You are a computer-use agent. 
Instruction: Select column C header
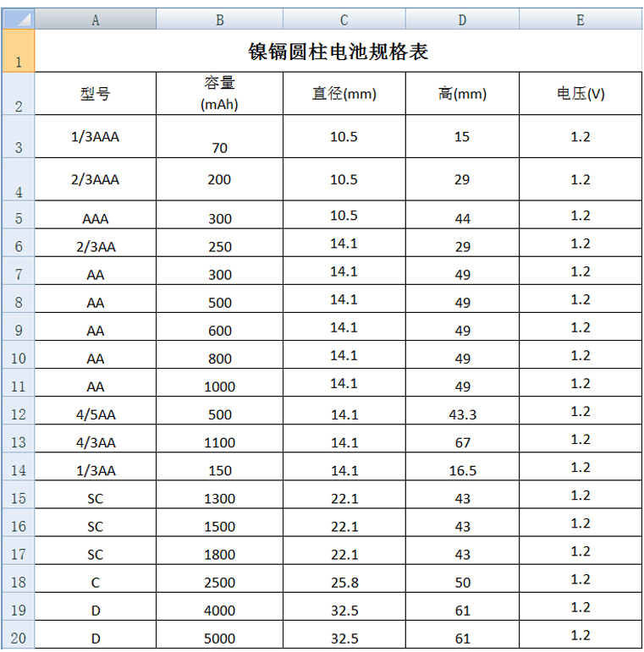pos(344,19)
